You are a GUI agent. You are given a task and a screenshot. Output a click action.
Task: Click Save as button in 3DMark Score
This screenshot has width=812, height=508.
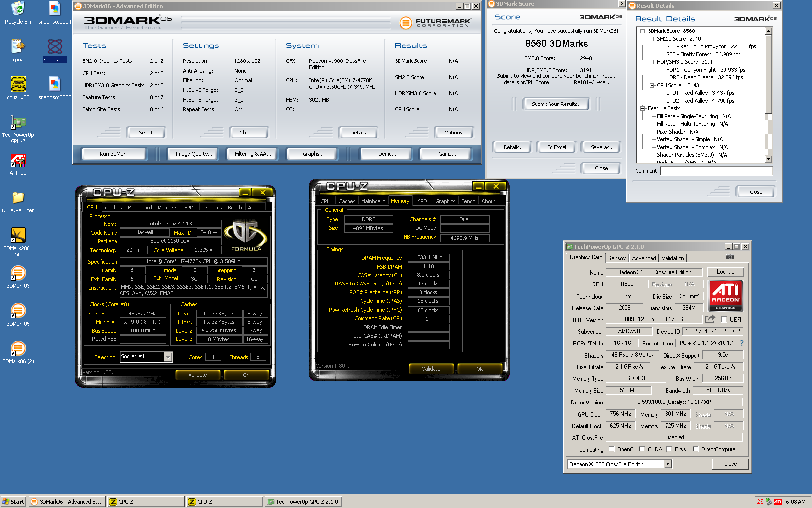tap(602, 147)
